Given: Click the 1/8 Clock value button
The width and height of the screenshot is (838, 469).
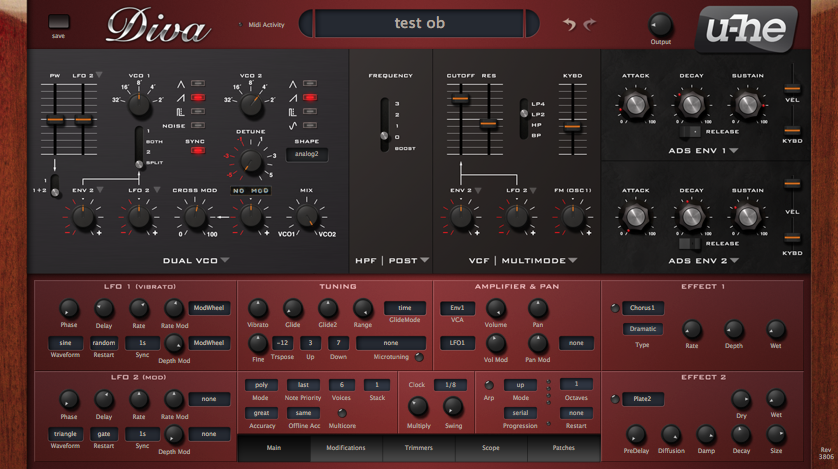Looking at the screenshot, I should pos(451,385).
